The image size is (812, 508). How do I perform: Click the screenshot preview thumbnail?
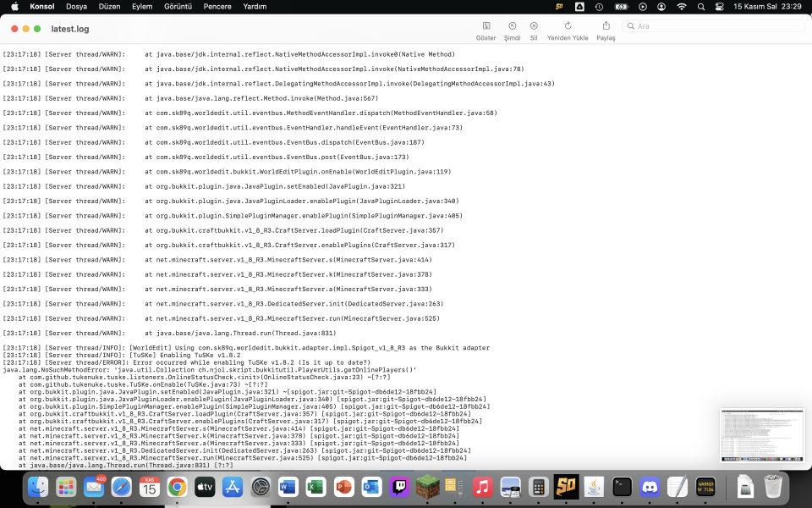762,435
